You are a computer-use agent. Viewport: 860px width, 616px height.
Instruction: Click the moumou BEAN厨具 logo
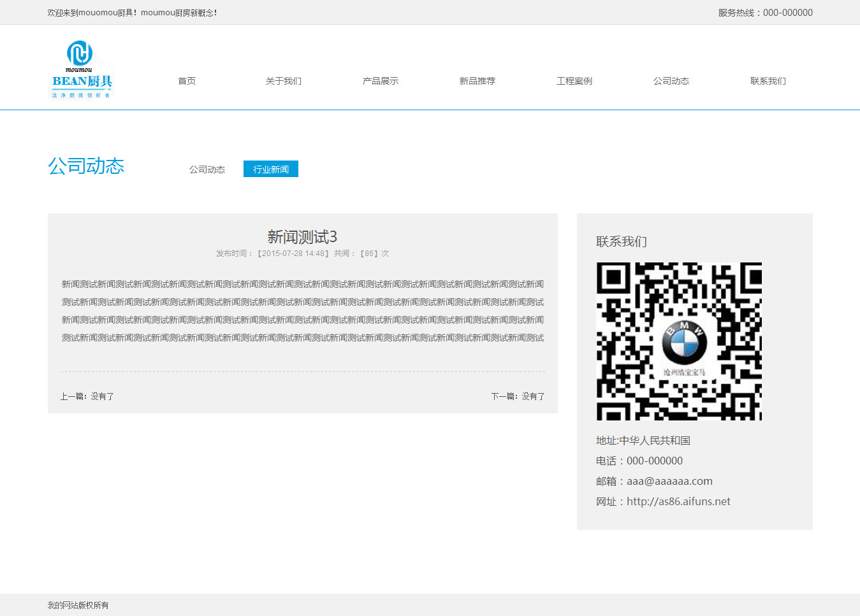81,69
